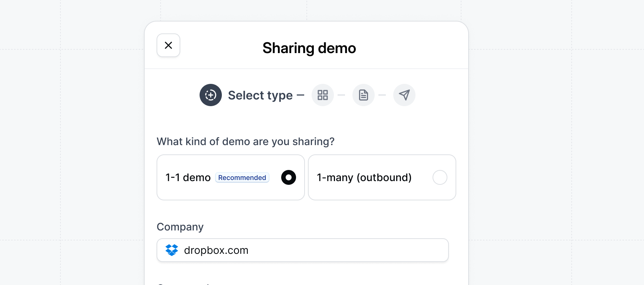Click the Company field label
Viewport: 644px width, 285px height.
click(x=180, y=227)
